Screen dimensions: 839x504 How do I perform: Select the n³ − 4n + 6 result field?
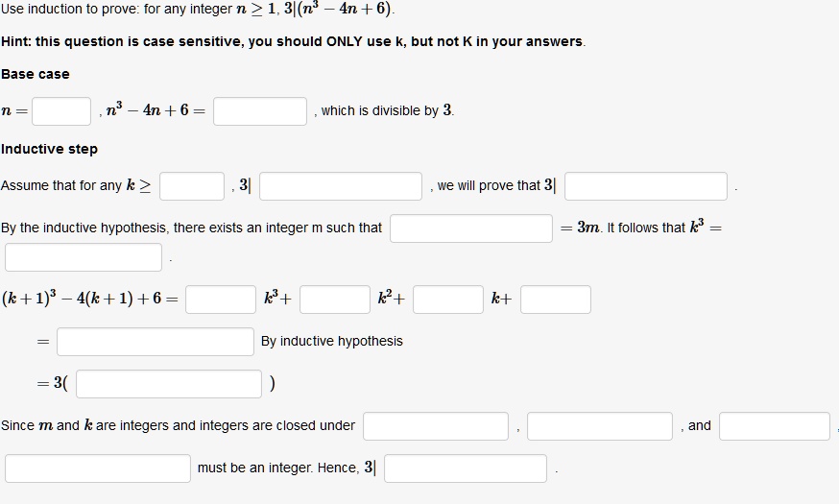pyautogui.click(x=260, y=111)
